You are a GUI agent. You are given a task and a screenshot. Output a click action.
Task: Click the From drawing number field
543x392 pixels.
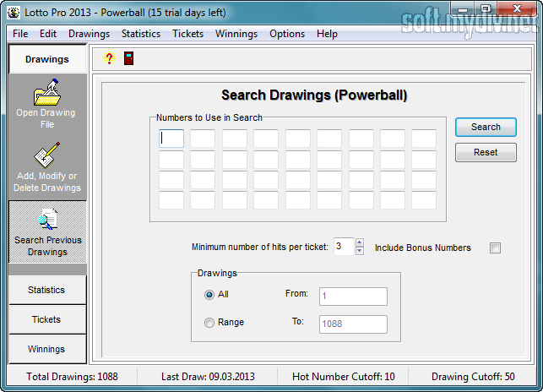click(x=353, y=297)
